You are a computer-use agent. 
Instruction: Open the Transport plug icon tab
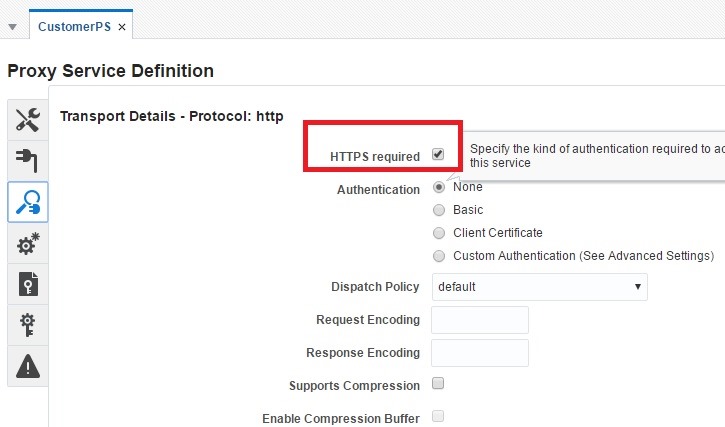pos(28,161)
